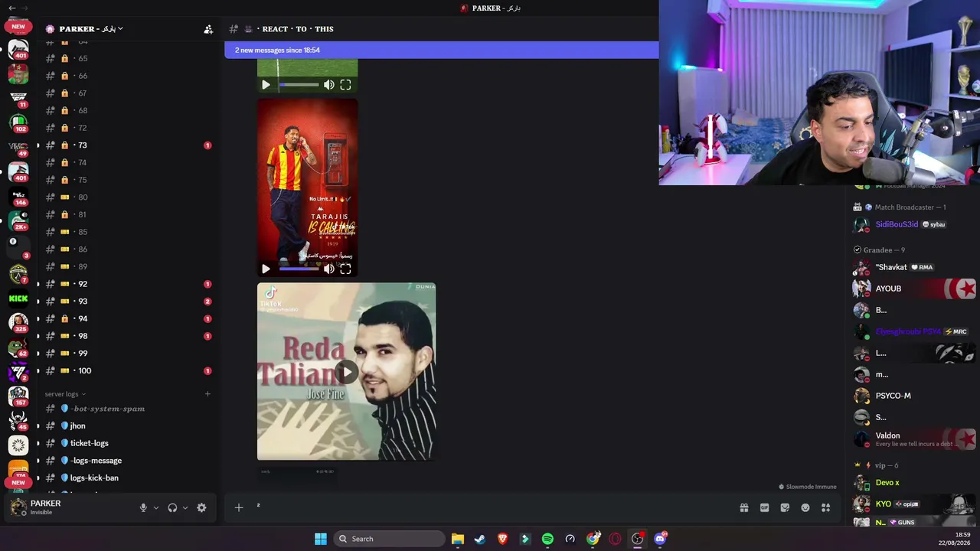Open the server with the 102 badge

pyautogui.click(x=18, y=122)
